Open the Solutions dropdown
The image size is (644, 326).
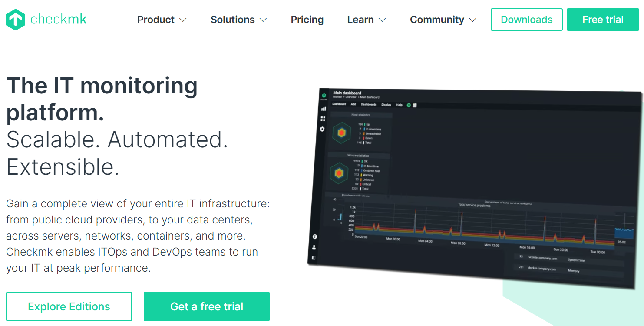coord(238,20)
